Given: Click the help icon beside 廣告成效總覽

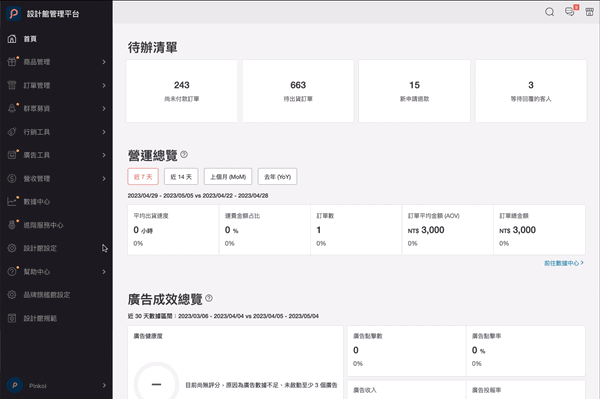Looking at the screenshot, I should tap(209, 298).
